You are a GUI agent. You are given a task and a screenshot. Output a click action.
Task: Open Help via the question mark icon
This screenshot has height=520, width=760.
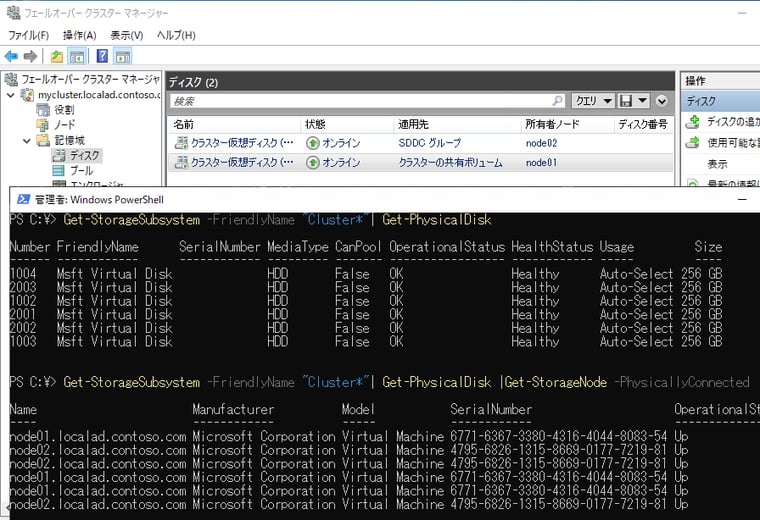102,56
